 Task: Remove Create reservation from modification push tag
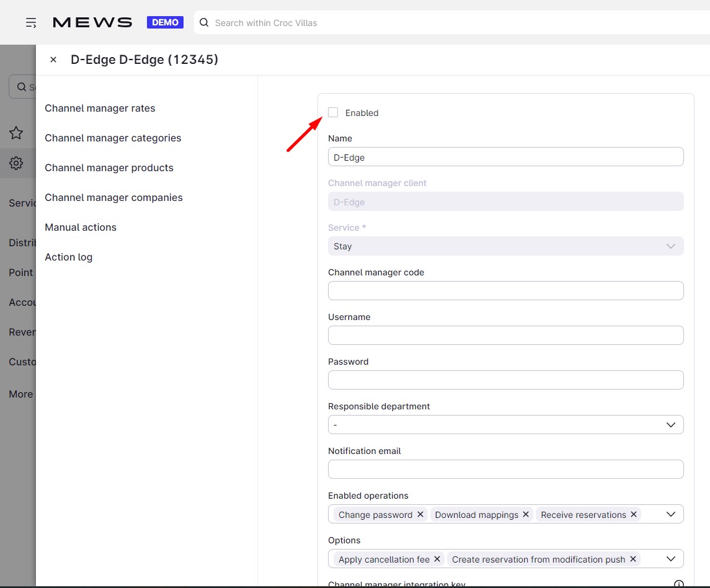633,559
